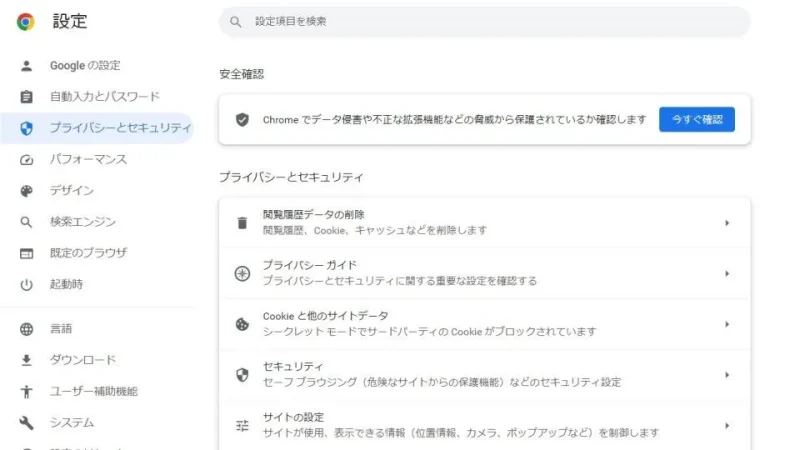
Task: Open the 検索エンジン settings section
Action: click(x=83, y=222)
